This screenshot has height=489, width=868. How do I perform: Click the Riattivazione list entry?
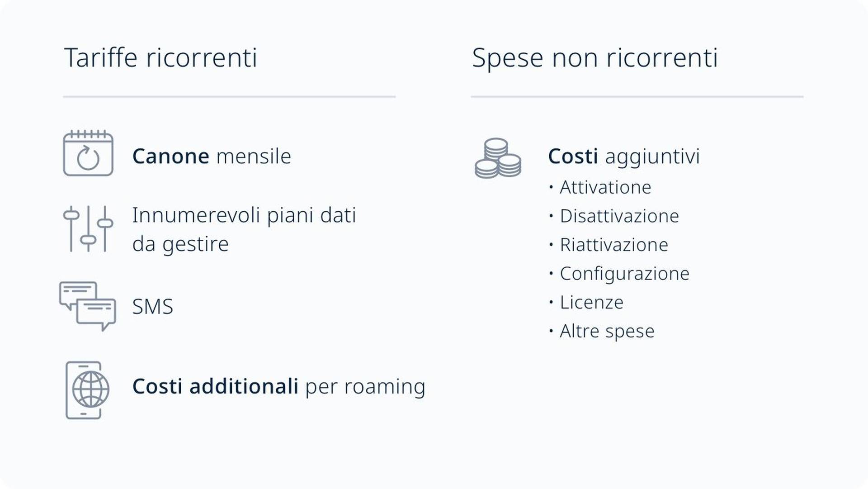[614, 245]
